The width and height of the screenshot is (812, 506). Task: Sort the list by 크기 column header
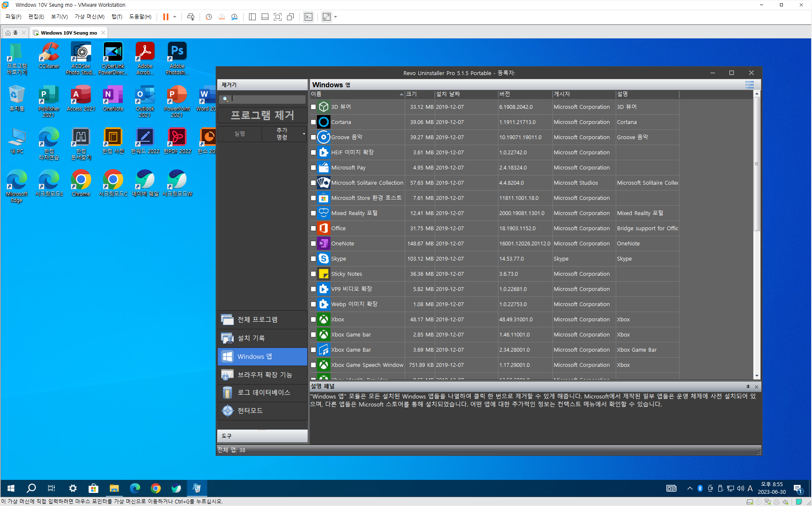click(x=419, y=94)
